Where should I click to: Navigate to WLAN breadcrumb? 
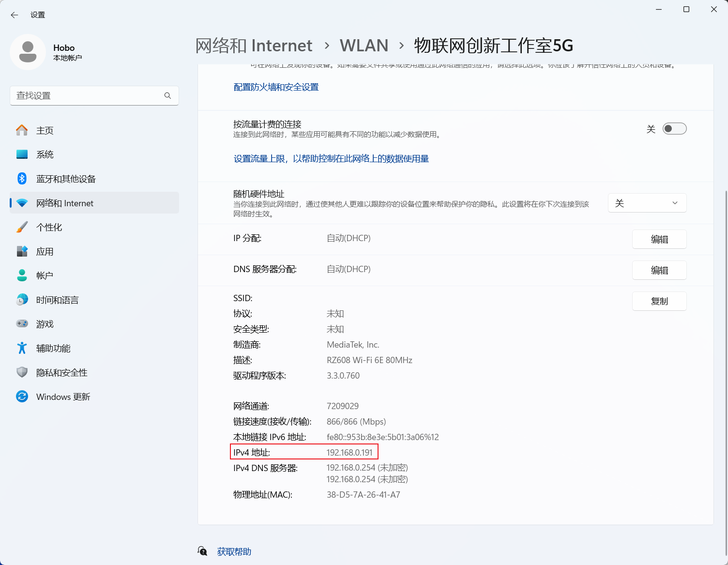click(x=364, y=45)
